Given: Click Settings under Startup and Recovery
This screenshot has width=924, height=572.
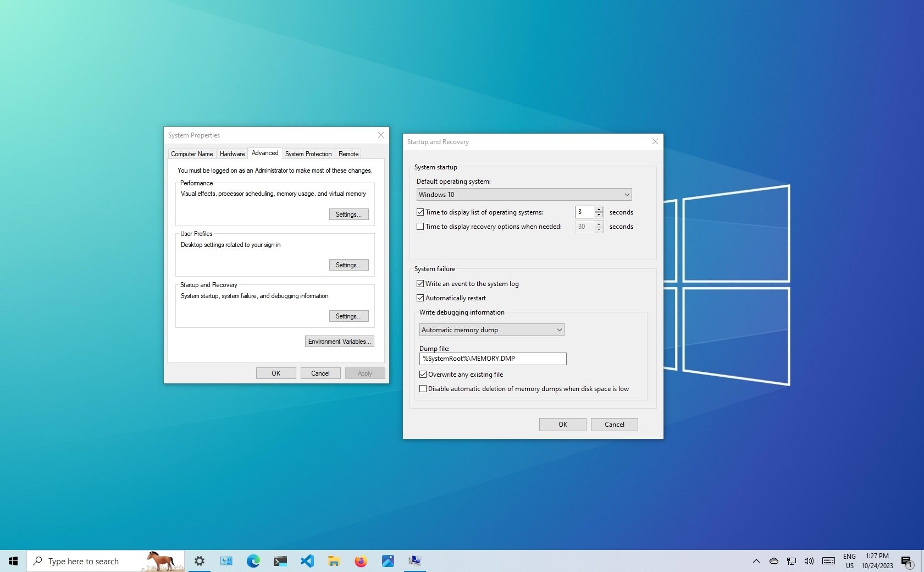Looking at the screenshot, I should (x=348, y=316).
